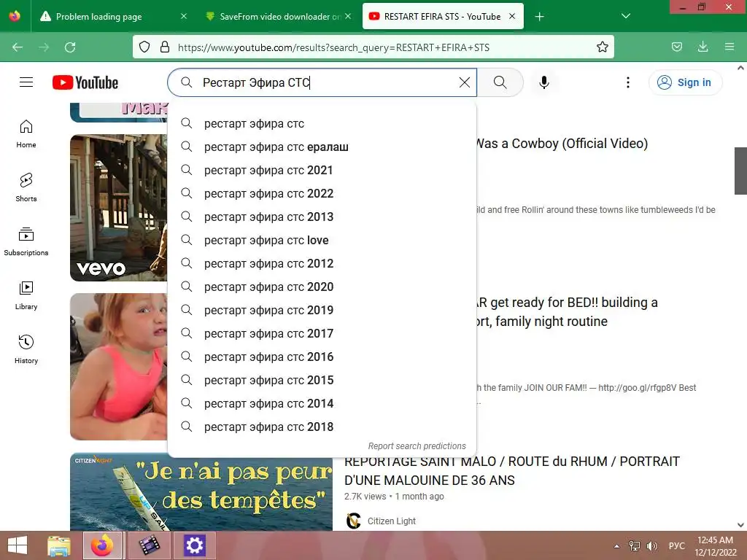Close the Problem loading page tab
The image size is (747, 560).
[184, 16]
